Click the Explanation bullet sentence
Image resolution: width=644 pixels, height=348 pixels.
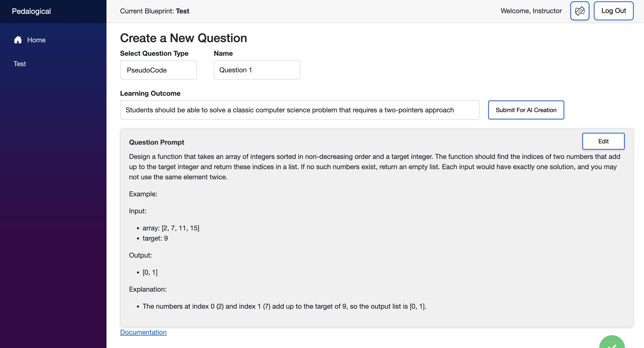pyautogui.click(x=284, y=306)
